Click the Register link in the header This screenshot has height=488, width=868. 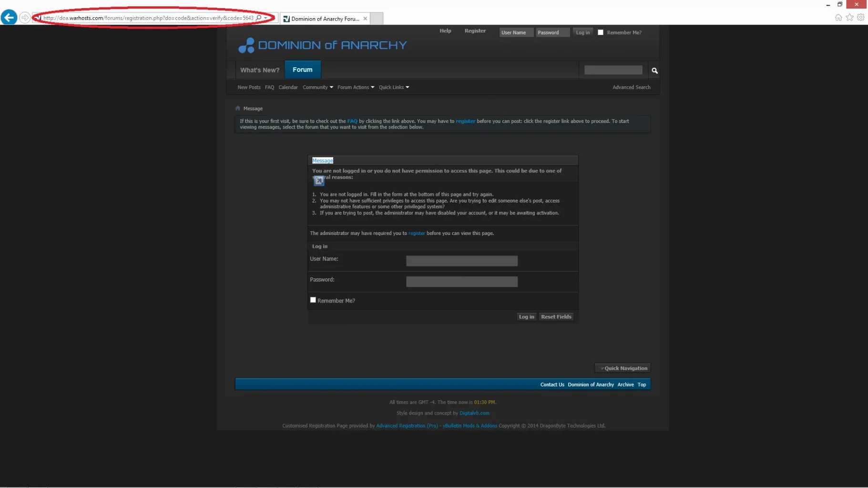pos(475,30)
